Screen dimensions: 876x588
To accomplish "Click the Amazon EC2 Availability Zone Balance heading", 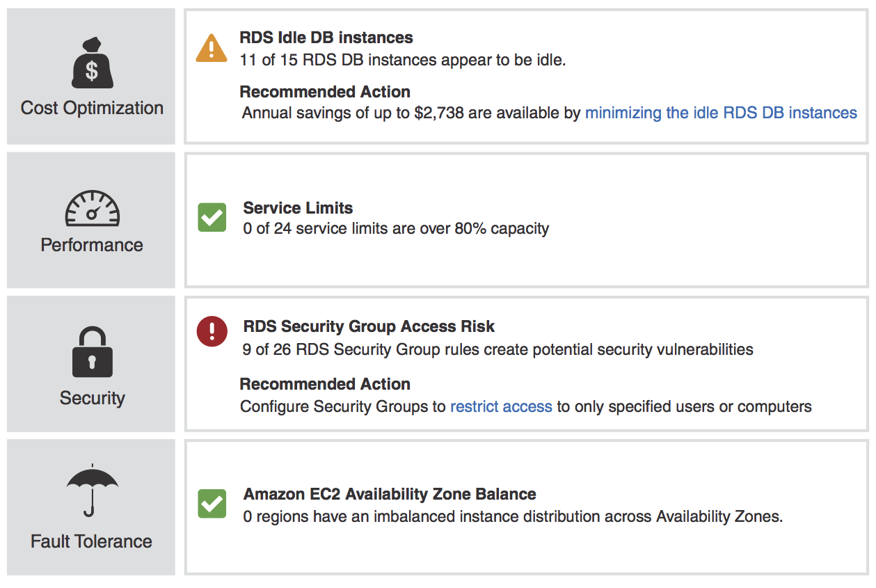I will click(x=390, y=495).
